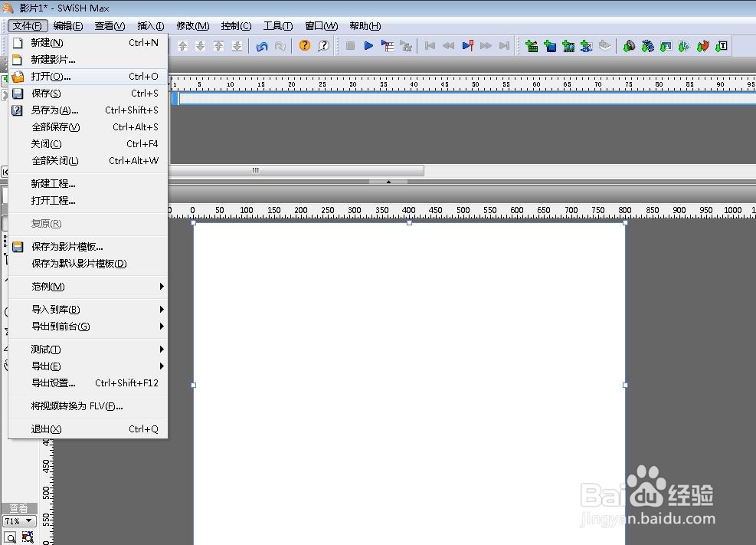Choose 打开工程... menu entry
756x545 pixels.
[88, 201]
